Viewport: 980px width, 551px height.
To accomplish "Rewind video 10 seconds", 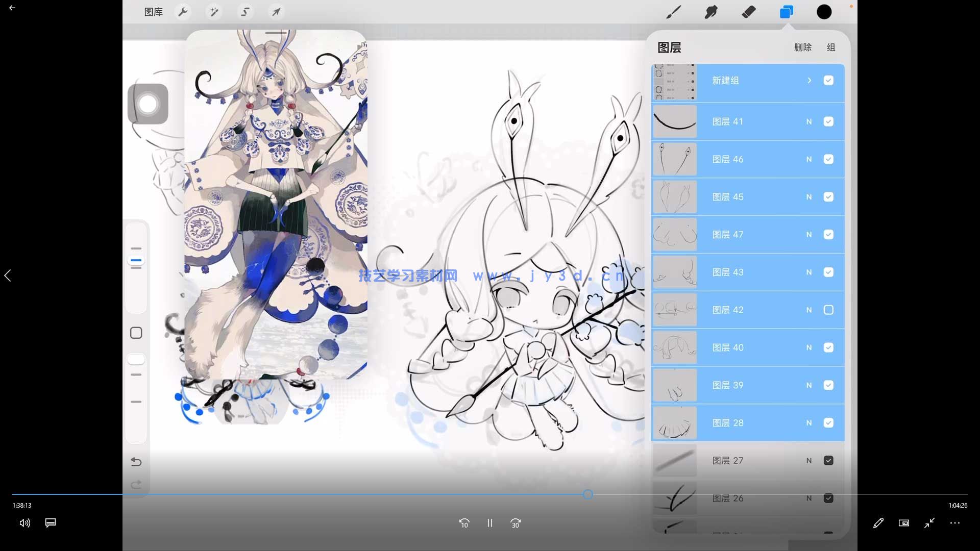I will tap(464, 523).
